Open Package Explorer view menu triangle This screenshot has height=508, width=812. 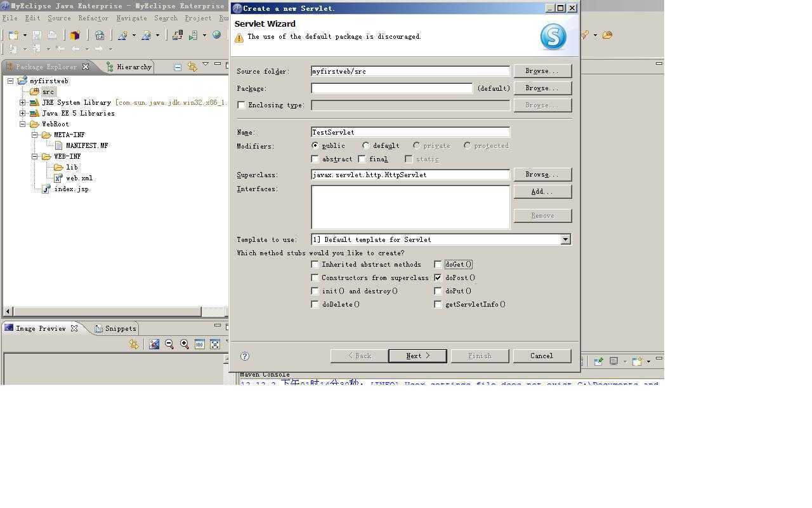point(206,64)
